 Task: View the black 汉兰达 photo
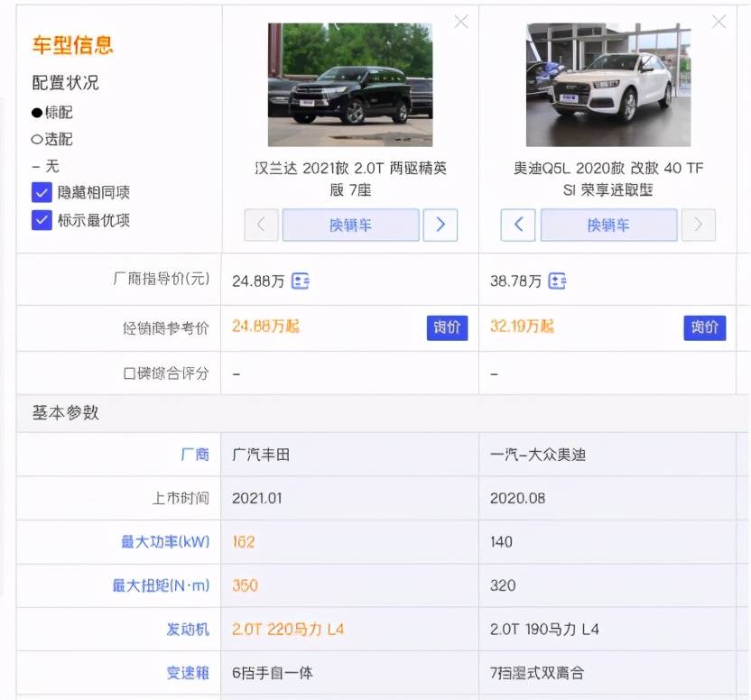350,85
